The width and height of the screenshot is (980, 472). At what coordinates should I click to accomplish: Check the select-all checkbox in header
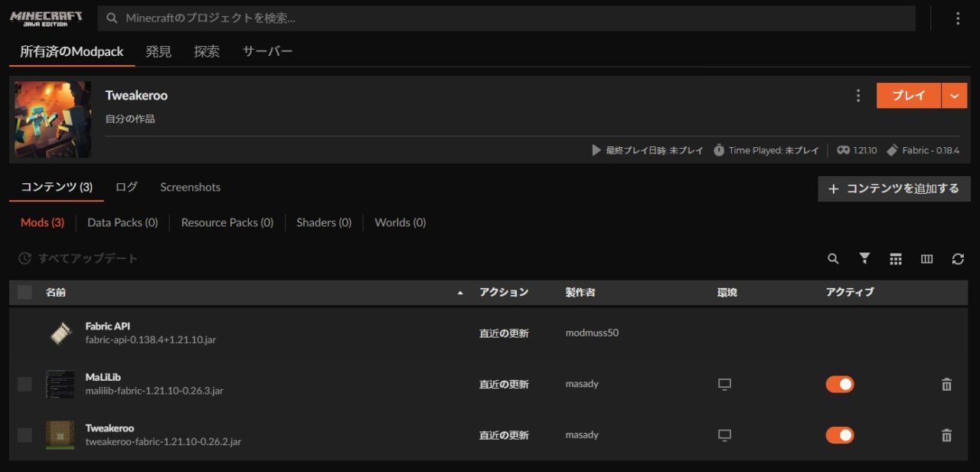(25, 292)
